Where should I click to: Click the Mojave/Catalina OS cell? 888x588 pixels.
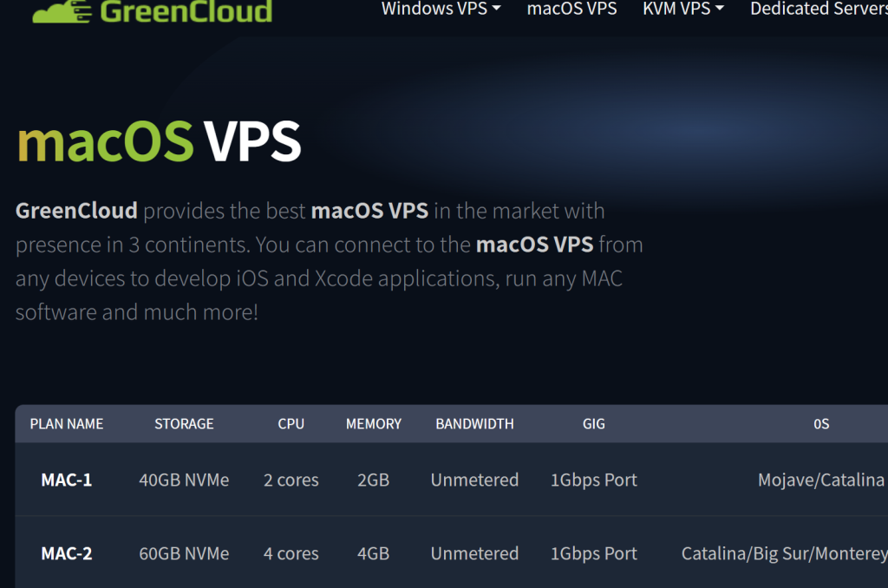point(821,480)
